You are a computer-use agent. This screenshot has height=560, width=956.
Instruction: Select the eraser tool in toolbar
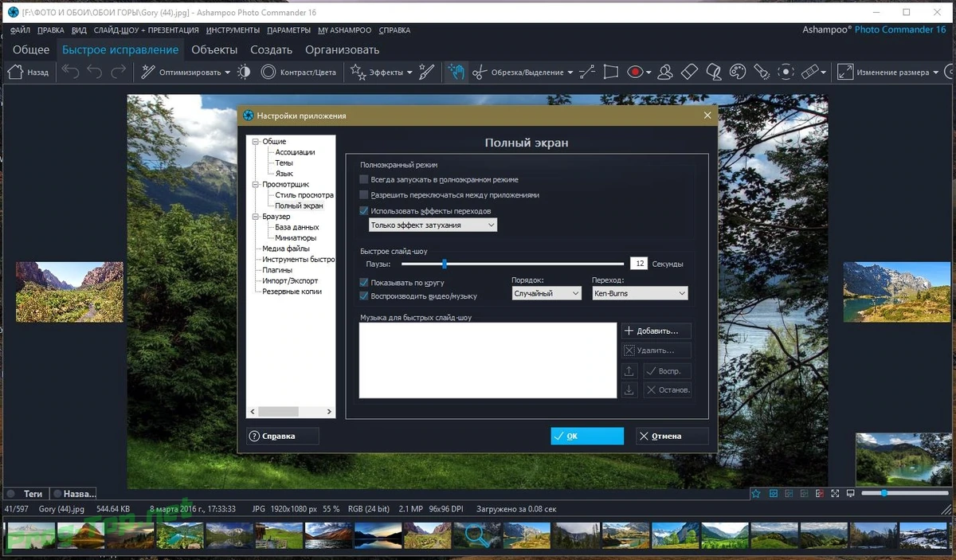coord(689,72)
